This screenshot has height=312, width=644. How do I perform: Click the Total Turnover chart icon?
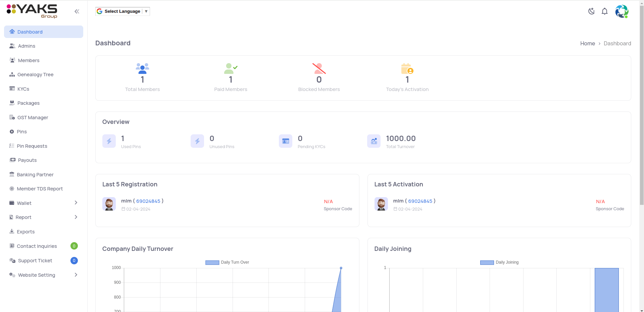[374, 141]
